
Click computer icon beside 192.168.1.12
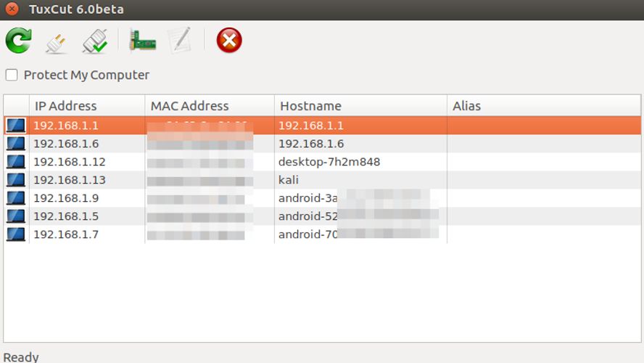click(15, 162)
